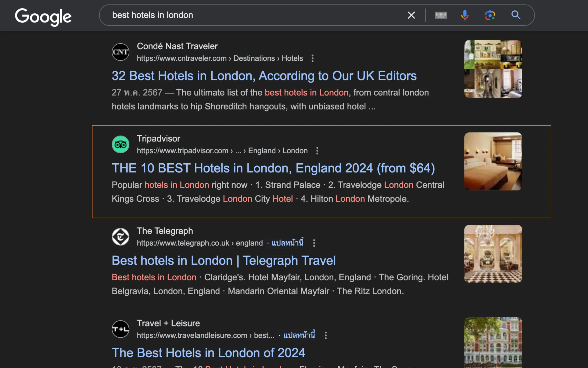Viewport: 588px width, 368px height.
Task: Open 'Best hotels in London | Telegraph Travel' link
Action: [224, 260]
